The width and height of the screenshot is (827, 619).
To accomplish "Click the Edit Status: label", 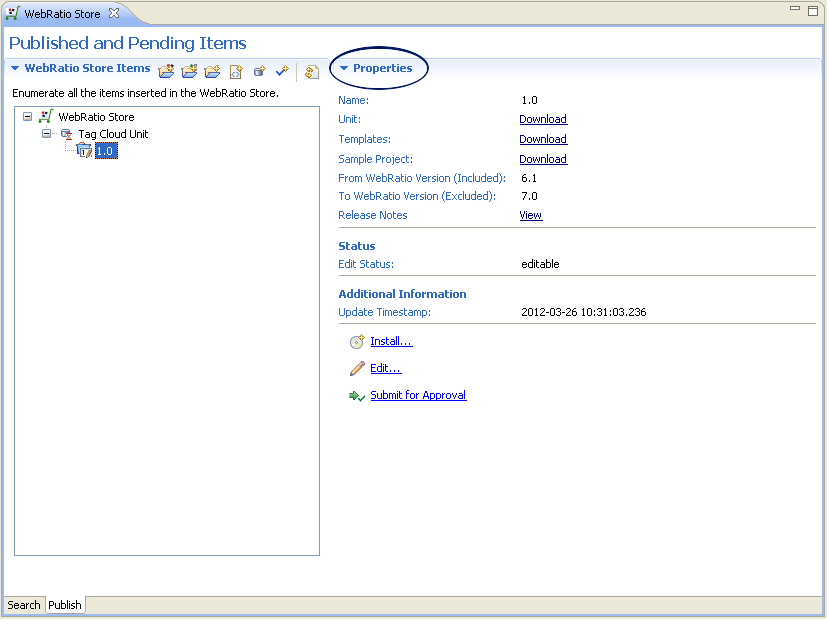I will [366, 264].
